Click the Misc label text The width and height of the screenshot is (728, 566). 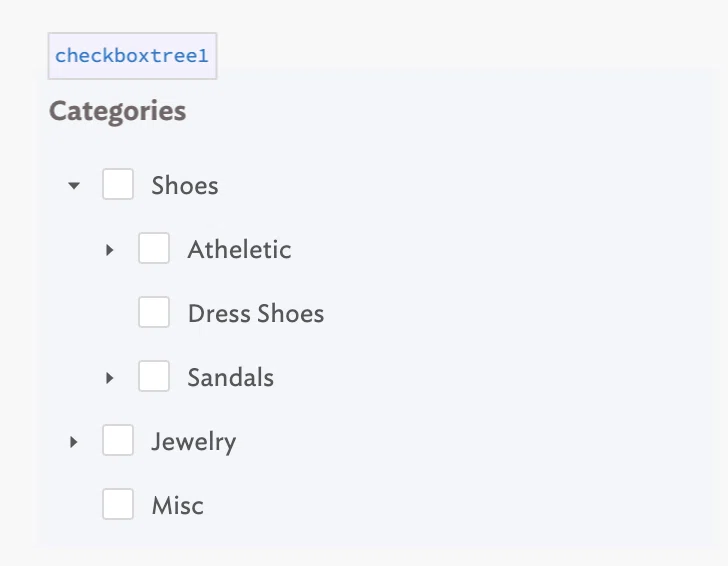[177, 506]
